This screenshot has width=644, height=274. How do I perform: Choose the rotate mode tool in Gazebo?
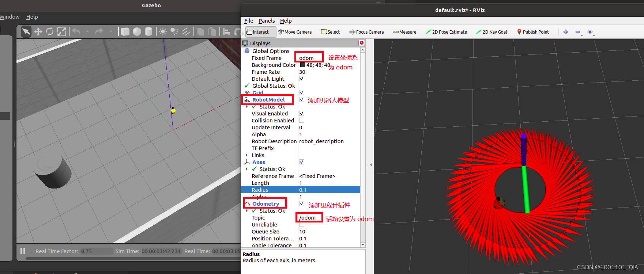tap(50, 32)
